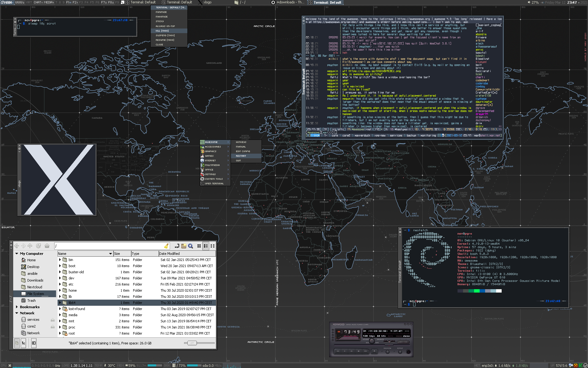This screenshot has width=588, height=368.
Task: Expand the bin folder row
Action: [60, 260]
